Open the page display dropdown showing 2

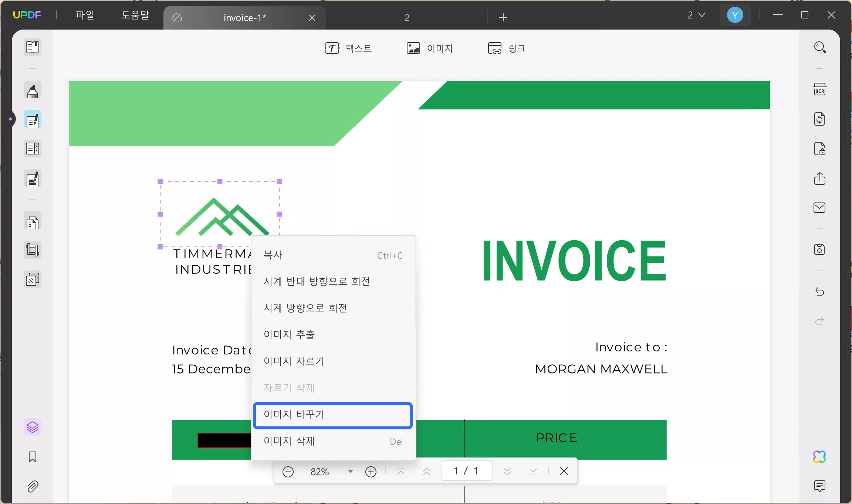tap(697, 15)
